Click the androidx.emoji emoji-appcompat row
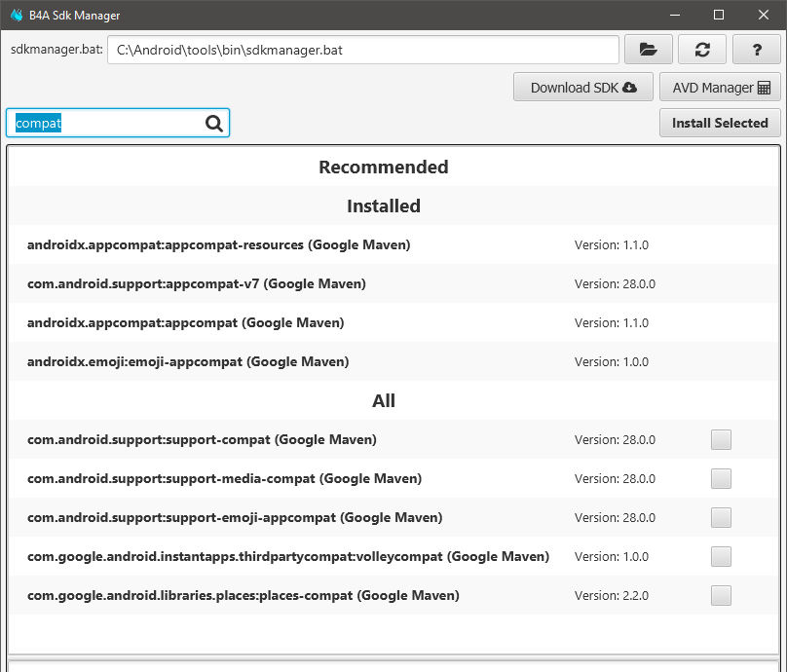This screenshot has height=672, width=787. 188,361
